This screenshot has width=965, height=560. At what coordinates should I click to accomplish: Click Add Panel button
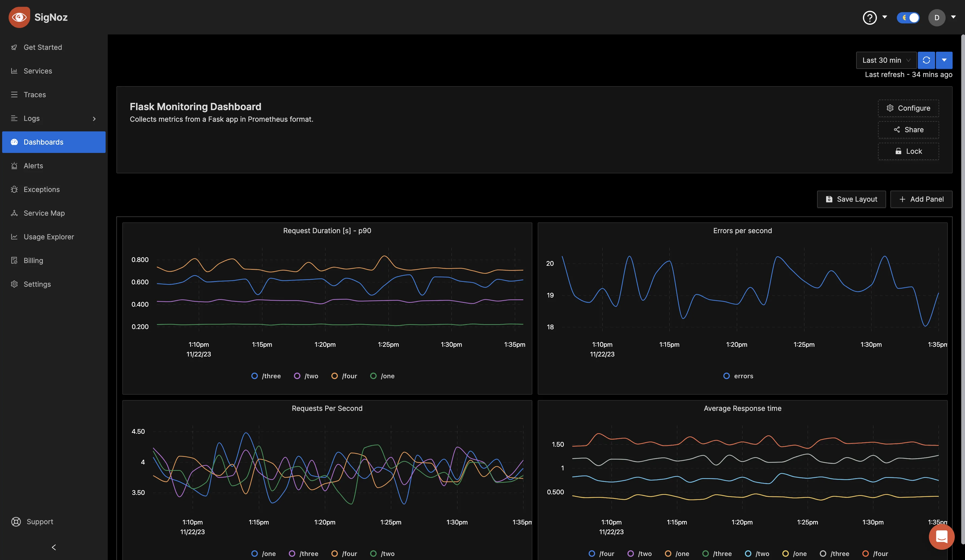[x=921, y=199]
